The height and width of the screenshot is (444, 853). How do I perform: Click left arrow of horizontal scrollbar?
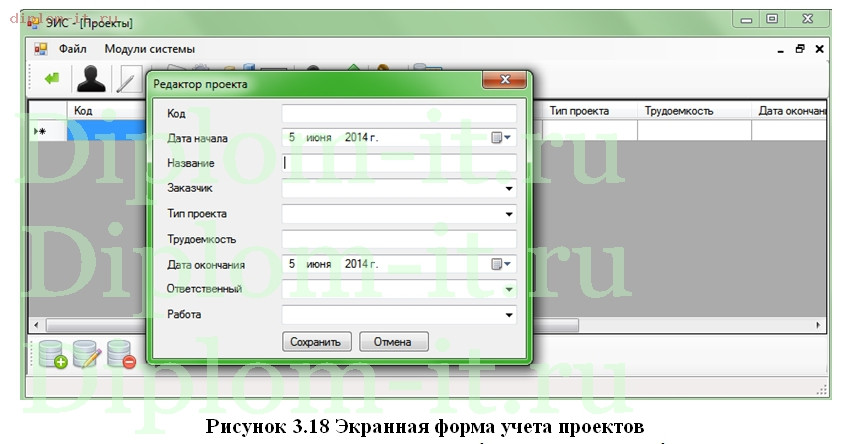click(x=36, y=325)
